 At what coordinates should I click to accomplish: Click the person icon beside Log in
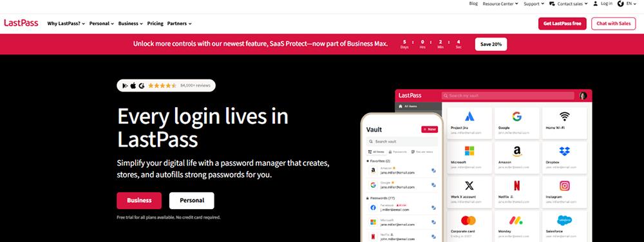pos(596,3)
